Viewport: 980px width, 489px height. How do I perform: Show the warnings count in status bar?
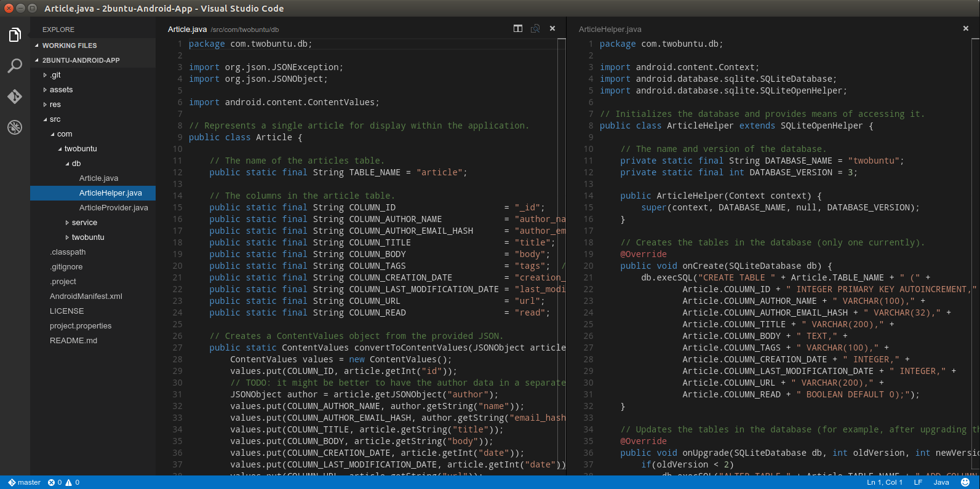coord(73,482)
